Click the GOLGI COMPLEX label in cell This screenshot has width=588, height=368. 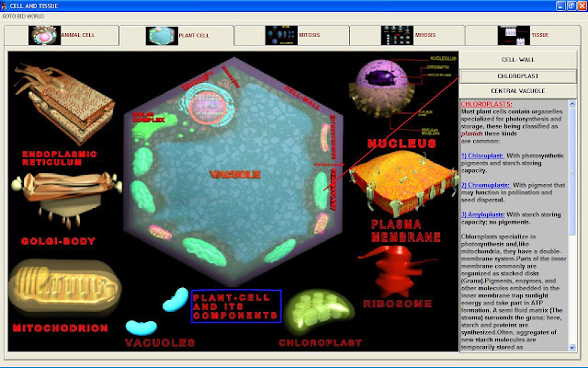(x=149, y=117)
